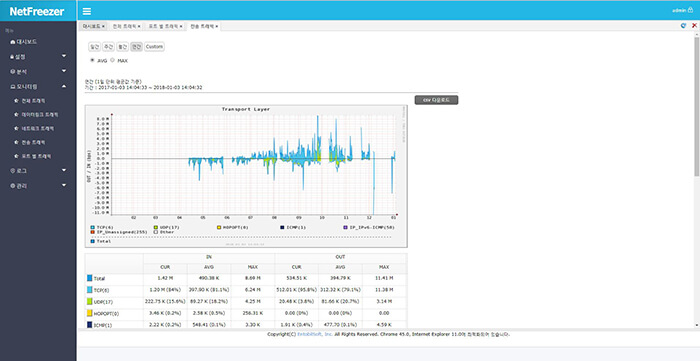Close all tabs with red X icon

pyautogui.click(x=694, y=26)
